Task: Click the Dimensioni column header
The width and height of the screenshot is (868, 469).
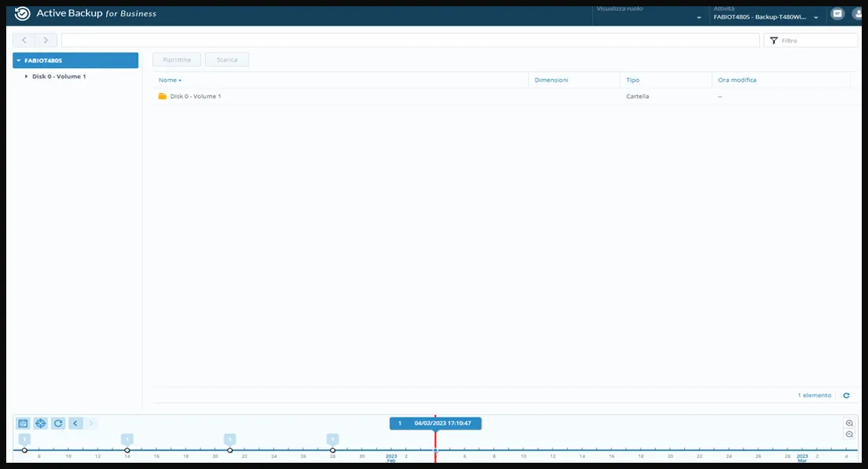Action: 551,79
